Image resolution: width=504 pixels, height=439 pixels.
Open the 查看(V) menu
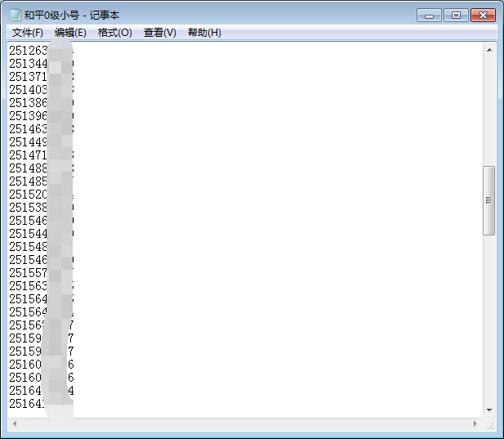point(159,33)
